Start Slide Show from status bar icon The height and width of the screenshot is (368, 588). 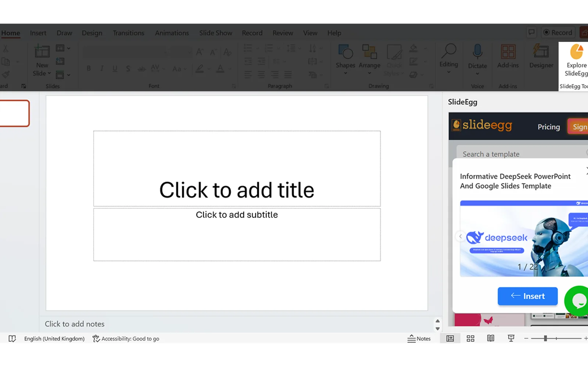511,338
